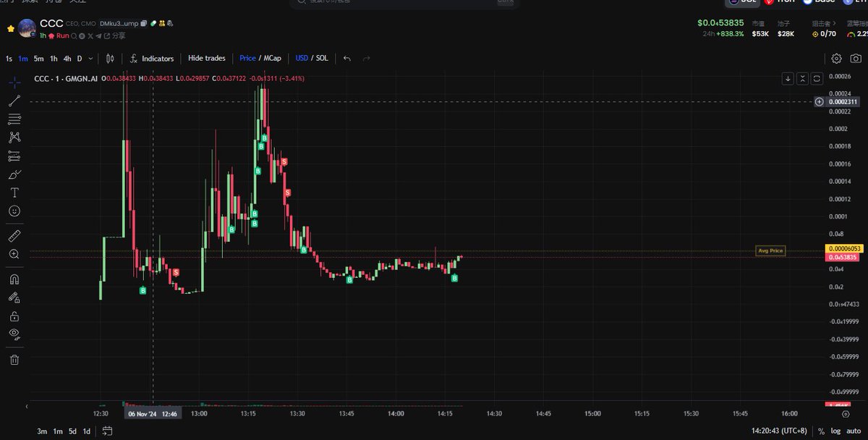868x440 pixels.
Task: Toggle log scale mode
Action: [x=835, y=431]
